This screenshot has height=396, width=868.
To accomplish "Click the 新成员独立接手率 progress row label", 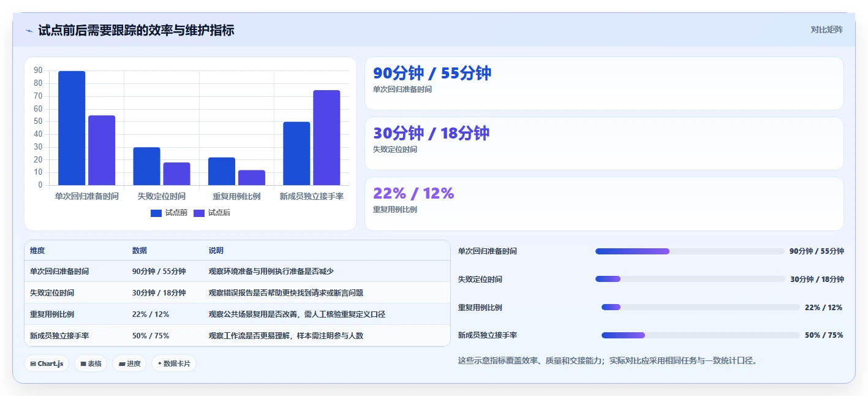I will pyautogui.click(x=488, y=335).
